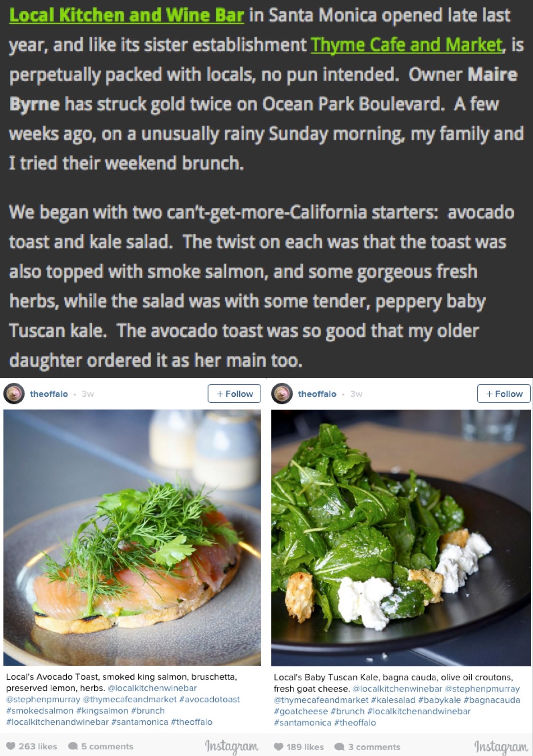
Task: Click the #kalesalad hashtag
Action: pyautogui.click(x=393, y=700)
